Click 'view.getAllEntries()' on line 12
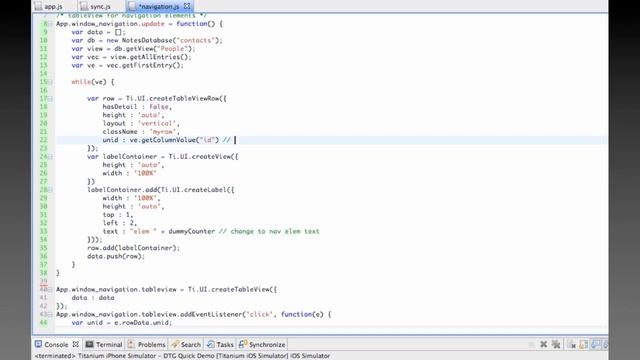The image size is (640, 360). click(150, 57)
